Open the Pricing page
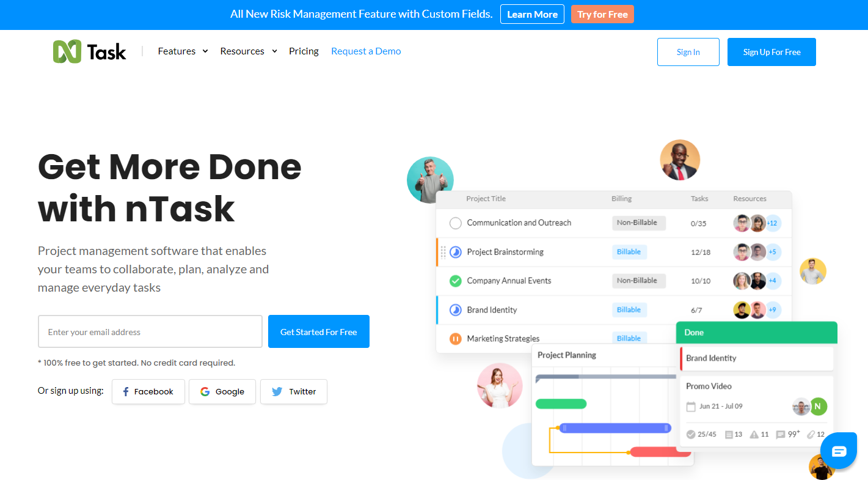Image resolution: width=868 pixels, height=480 pixels. [x=304, y=51]
